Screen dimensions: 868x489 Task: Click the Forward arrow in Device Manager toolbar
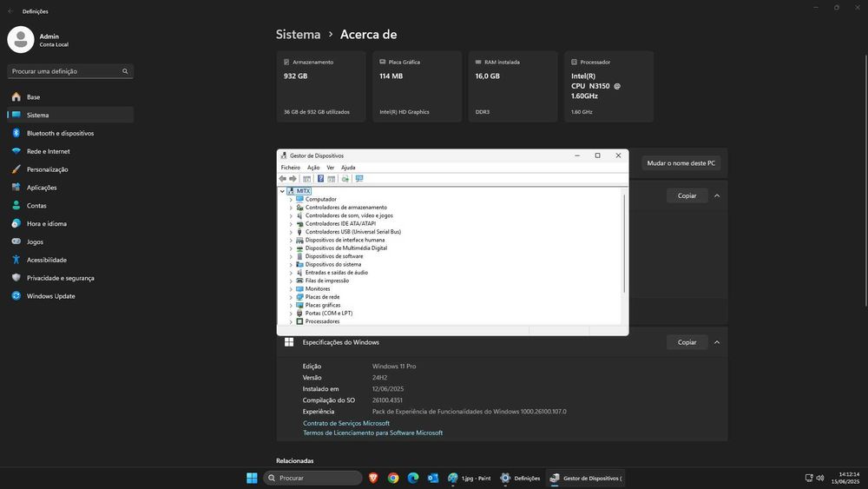(x=293, y=179)
